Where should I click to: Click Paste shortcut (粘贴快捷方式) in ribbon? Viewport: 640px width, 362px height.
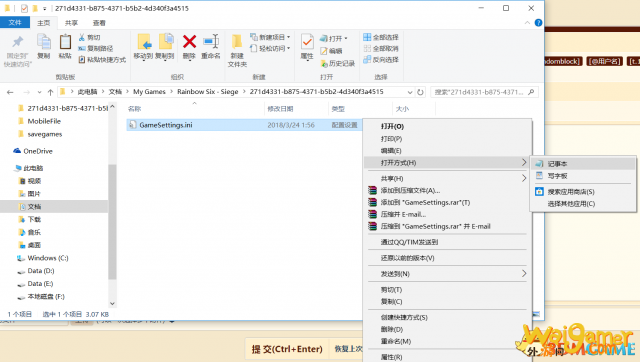click(102, 60)
